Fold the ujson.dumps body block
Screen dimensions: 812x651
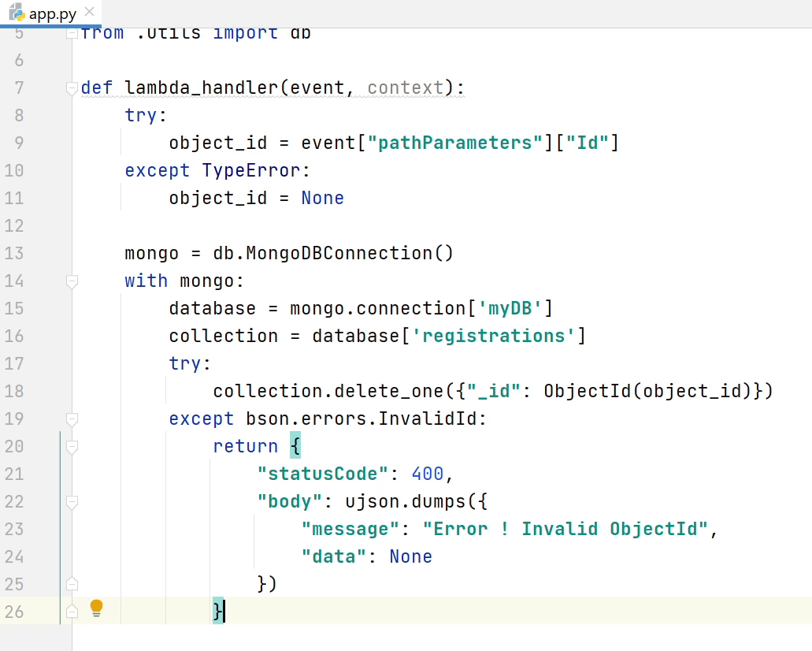pos(72,502)
